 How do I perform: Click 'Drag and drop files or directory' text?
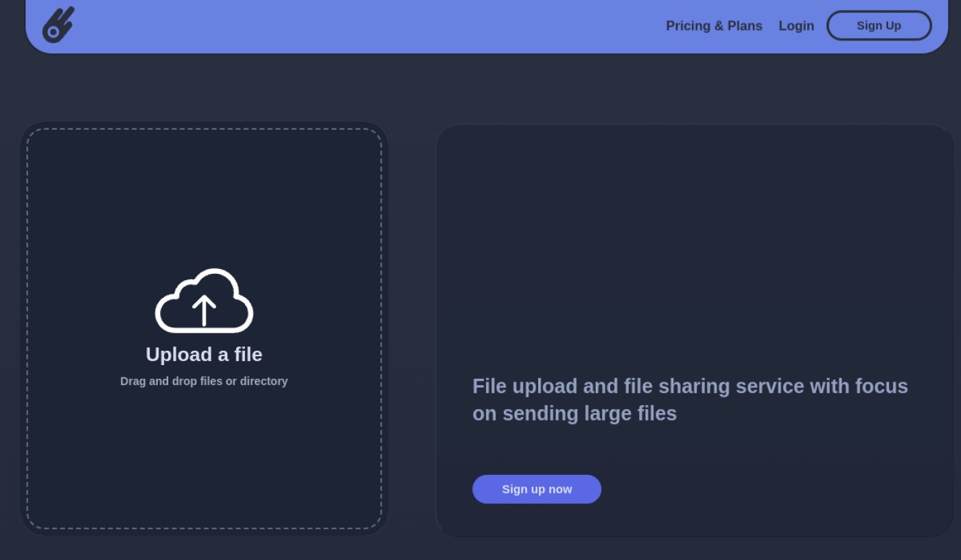coord(204,381)
